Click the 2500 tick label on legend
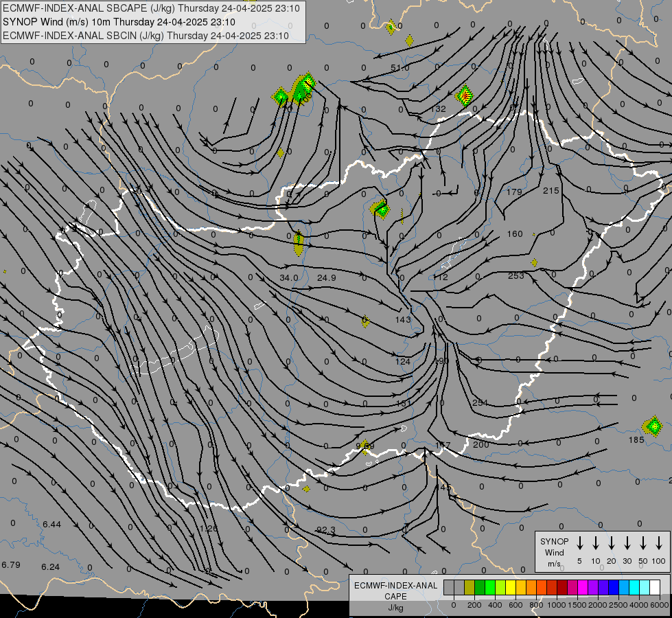 (x=618, y=605)
